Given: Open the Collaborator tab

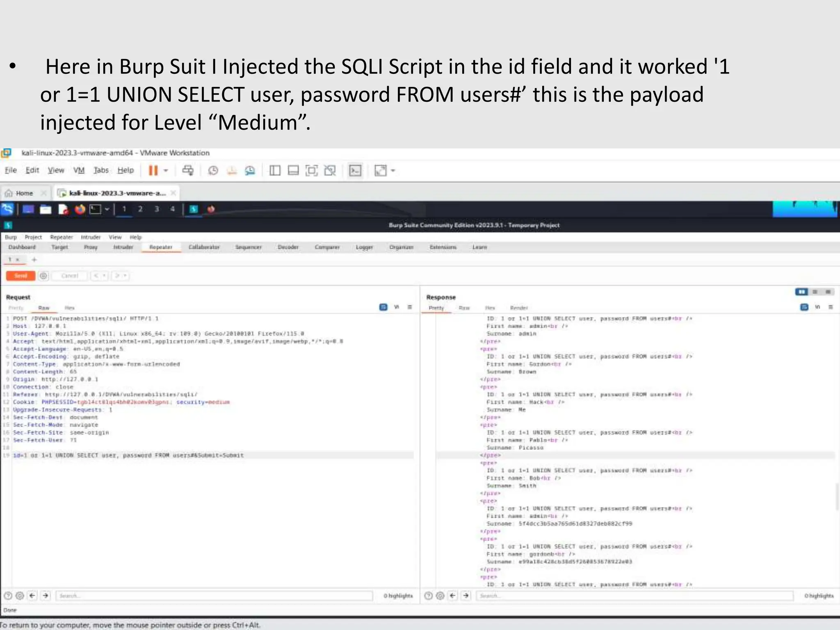Looking at the screenshot, I should (x=204, y=247).
